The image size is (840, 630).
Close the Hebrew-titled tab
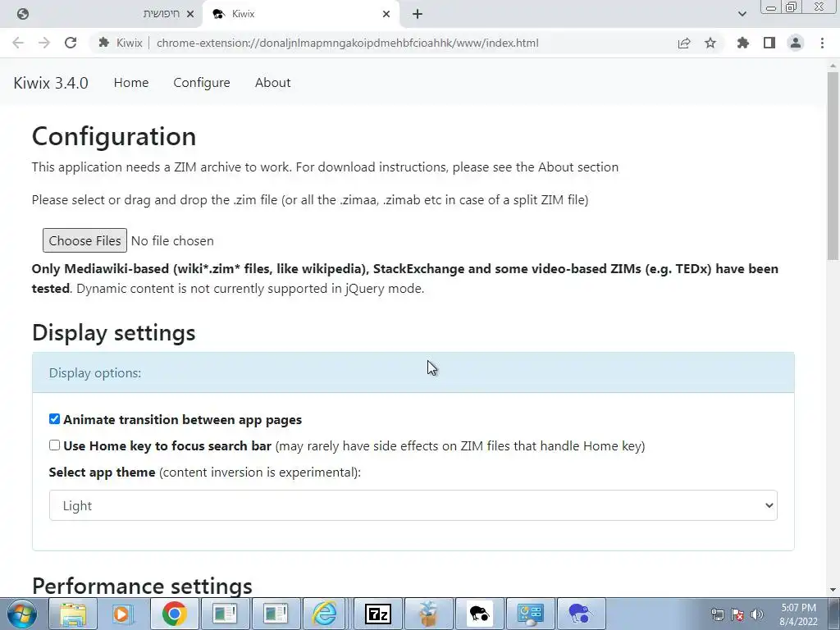tap(190, 14)
